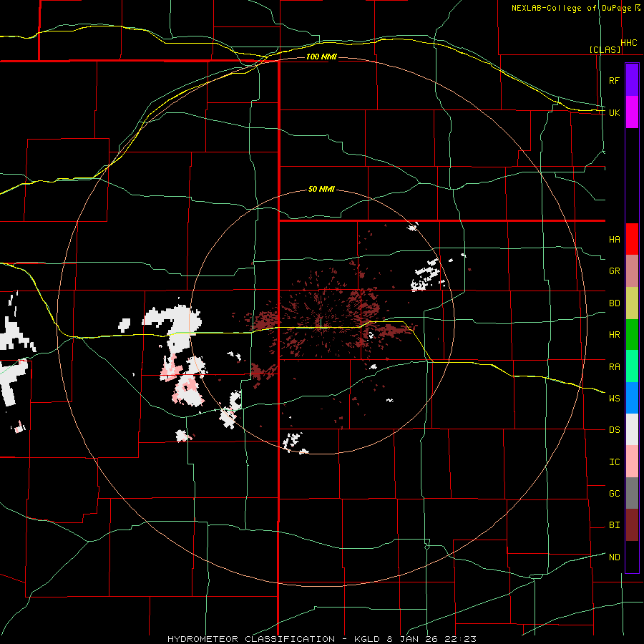Click the HR green legend swatch
Image resolution: width=644 pixels, height=644 pixels.
[632, 334]
